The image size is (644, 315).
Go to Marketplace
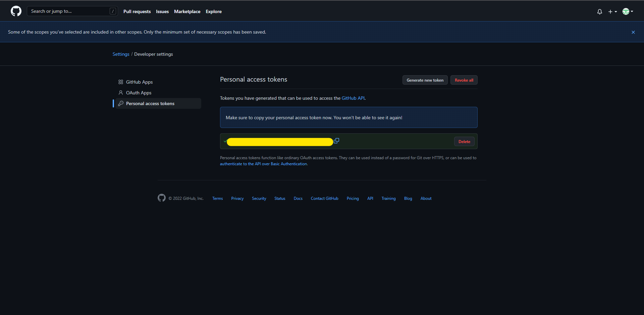(187, 11)
